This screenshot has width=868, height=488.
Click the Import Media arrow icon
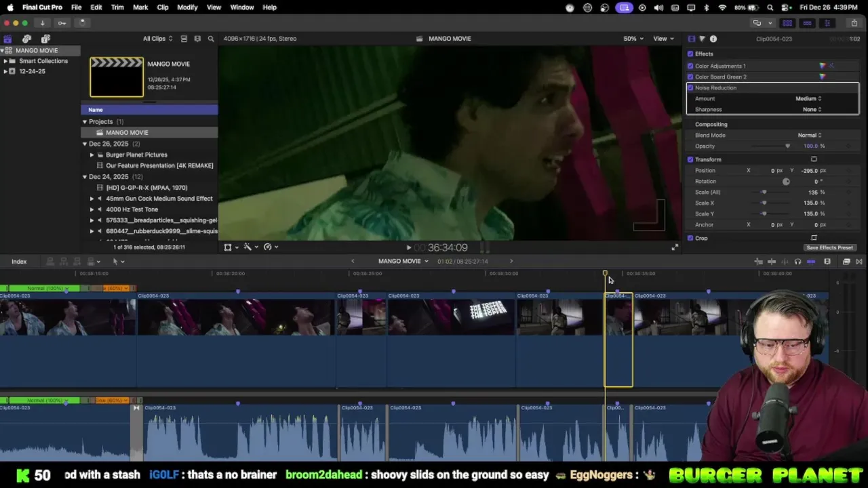click(x=42, y=23)
